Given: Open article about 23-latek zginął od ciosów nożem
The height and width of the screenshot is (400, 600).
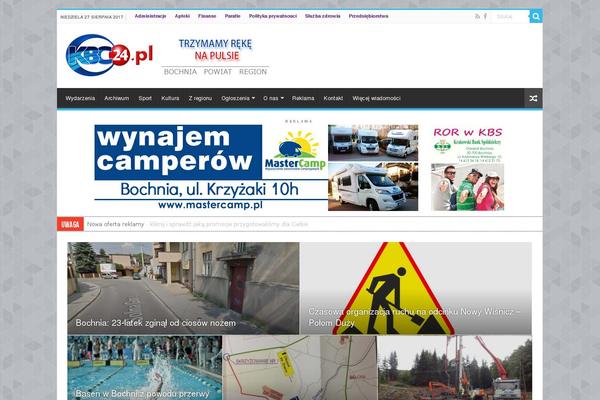Looking at the screenshot, I should pyautogui.click(x=183, y=288).
